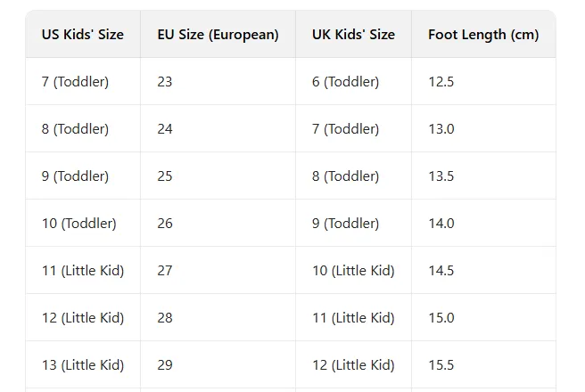Select the 13.5 foot length cell
585x392 pixels.
(441, 176)
